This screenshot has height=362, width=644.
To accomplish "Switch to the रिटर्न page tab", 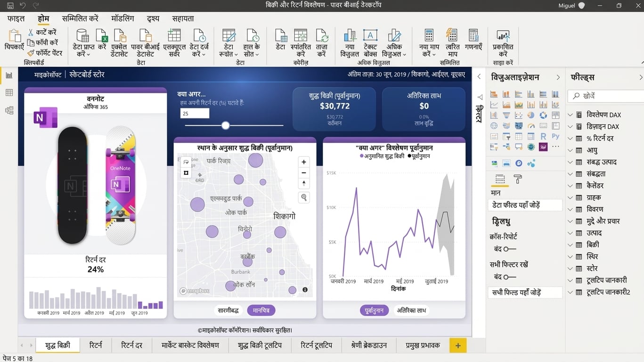I will (96, 345).
